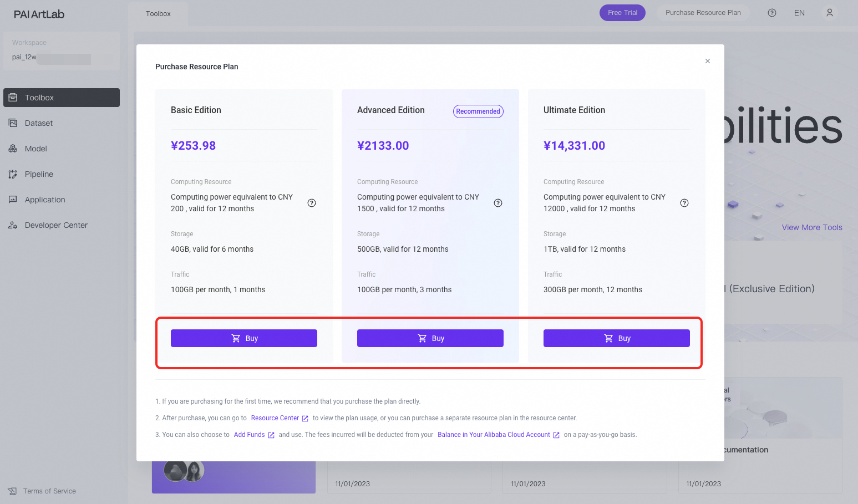Click the Computing Resource help icon for Ultimate Edition
858x504 pixels.
click(684, 203)
